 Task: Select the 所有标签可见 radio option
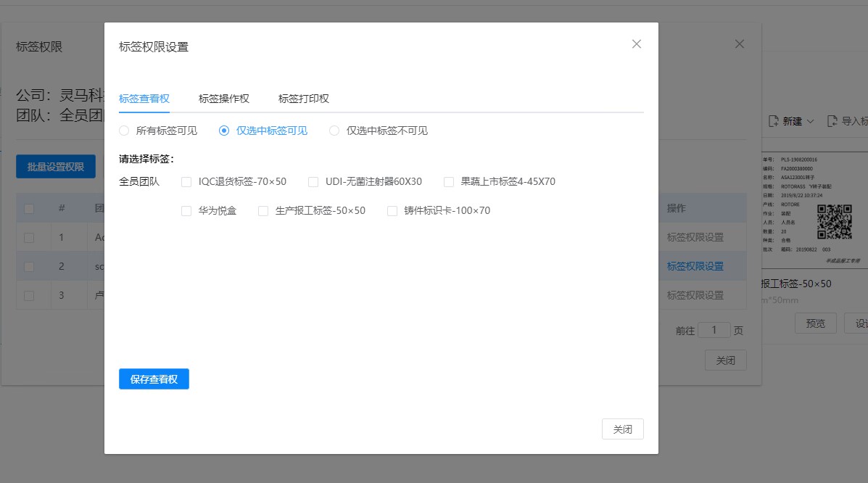point(124,131)
